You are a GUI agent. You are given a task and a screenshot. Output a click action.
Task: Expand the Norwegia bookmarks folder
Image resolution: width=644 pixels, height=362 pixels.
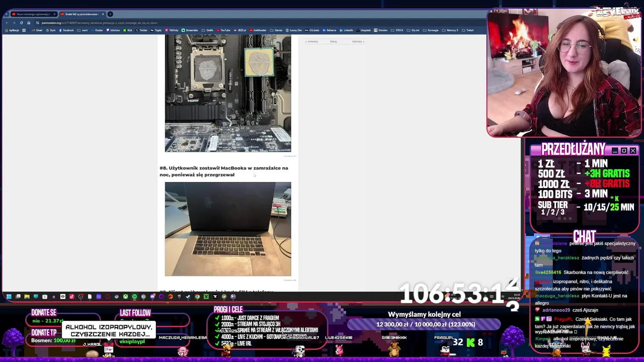point(430,30)
